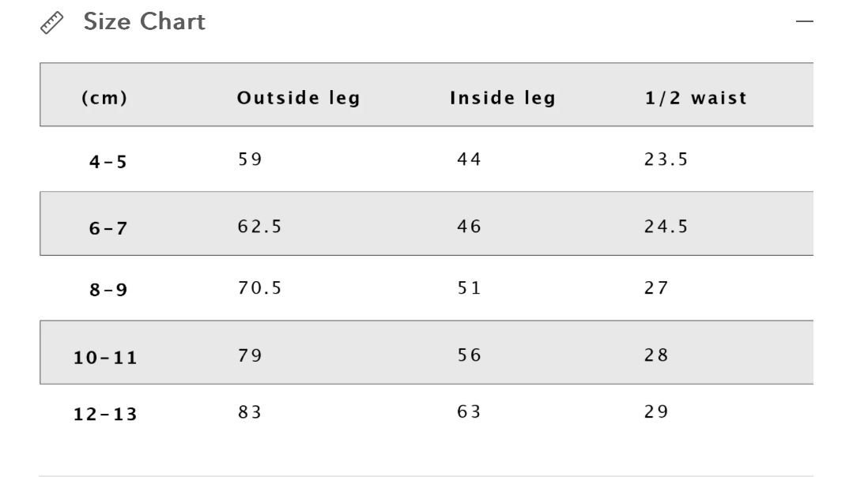Click the outside leg value 59
The height and width of the screenshot is (477, 868).
pyautogui.click(x=250, y=160)
